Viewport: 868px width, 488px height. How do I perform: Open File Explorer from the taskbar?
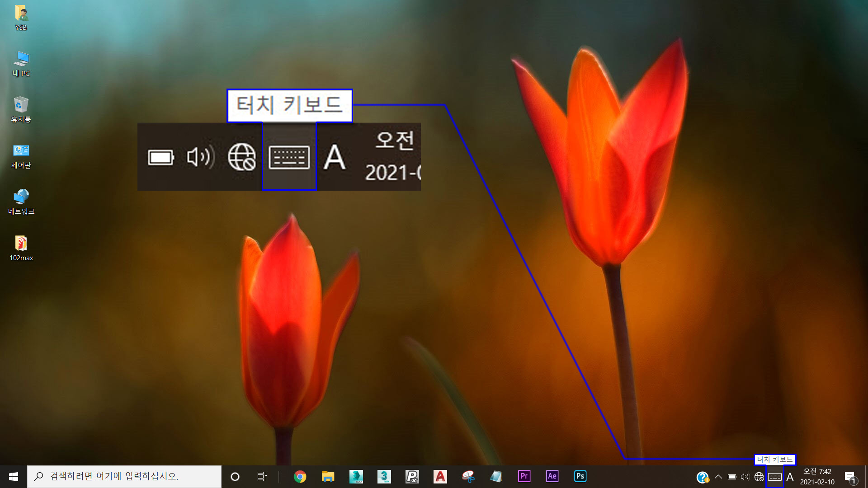click(328, 477)
